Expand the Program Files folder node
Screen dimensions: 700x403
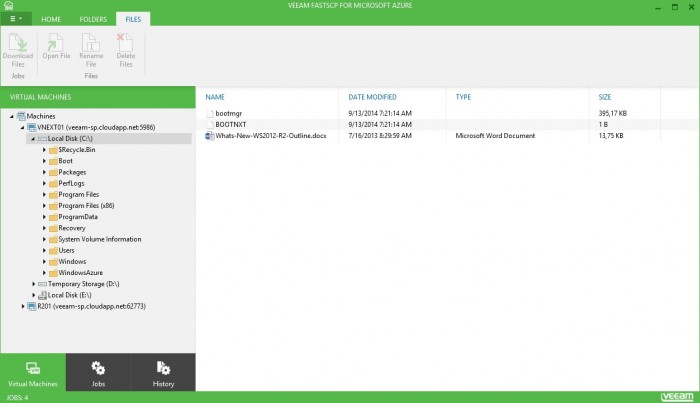tap(45, 194)
